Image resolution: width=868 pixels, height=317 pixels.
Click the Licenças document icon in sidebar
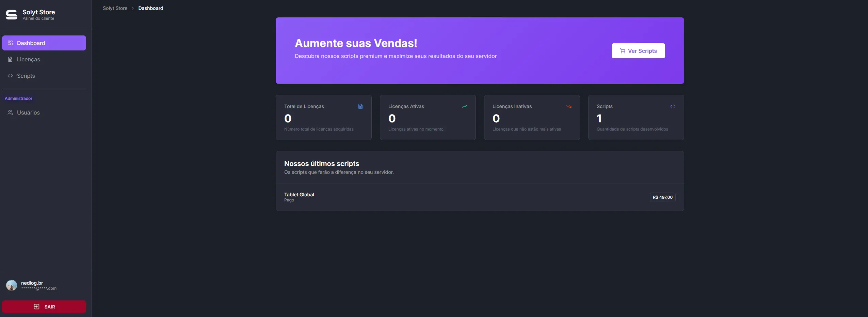click(10, 59)
